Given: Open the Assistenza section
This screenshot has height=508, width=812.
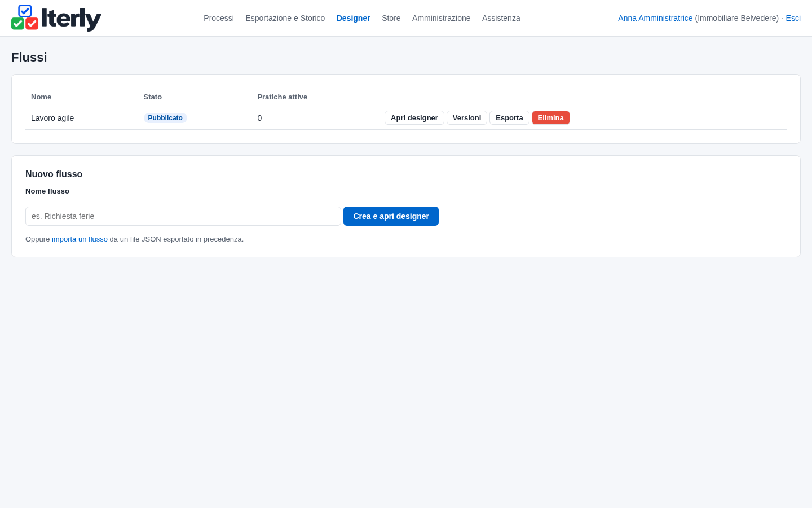Looking at the screenshot, I should click(501, 18).
